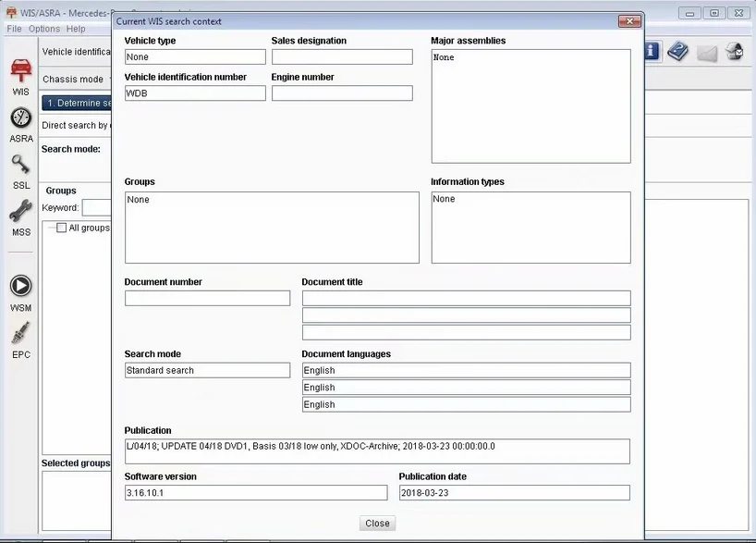Open the SSL key icon

tap(20, 165)
